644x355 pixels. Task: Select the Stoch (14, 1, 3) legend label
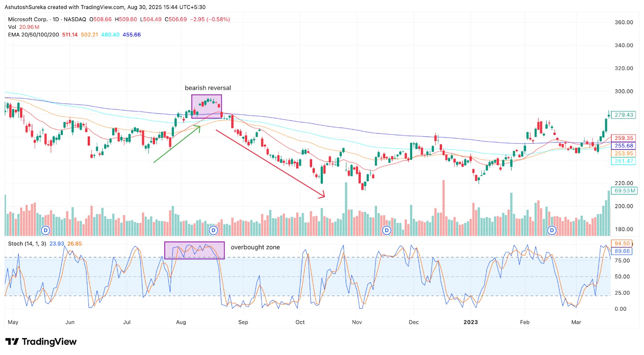(27, 244)
